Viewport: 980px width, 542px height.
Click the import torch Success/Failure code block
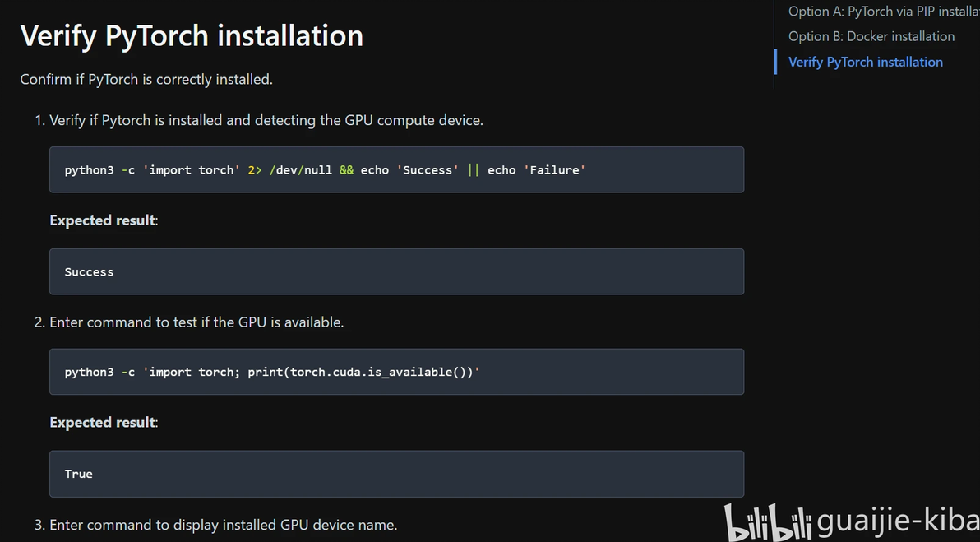coord(396,170)
